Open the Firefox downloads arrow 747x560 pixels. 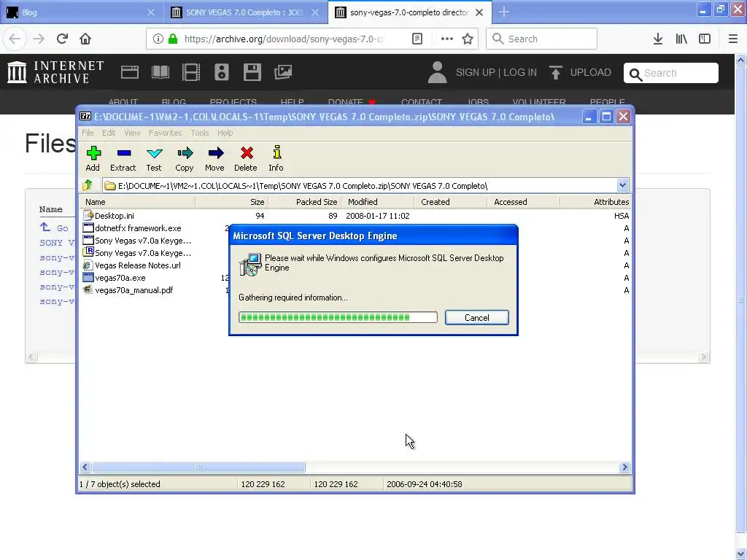[658, 39]
